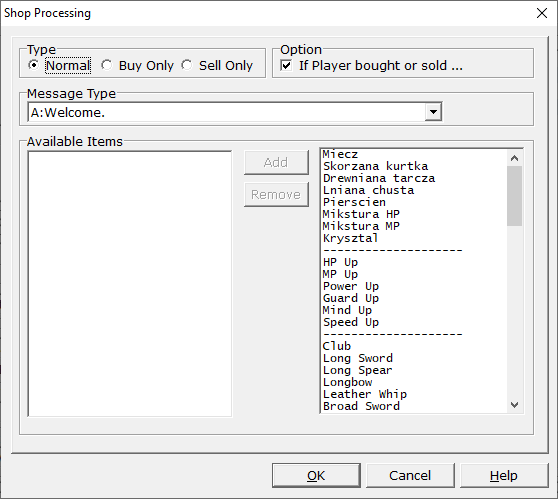The width and height of the screenshot is (558, 499).
Task: Select 'Pierscien' item
Action: tap(414, 203)
